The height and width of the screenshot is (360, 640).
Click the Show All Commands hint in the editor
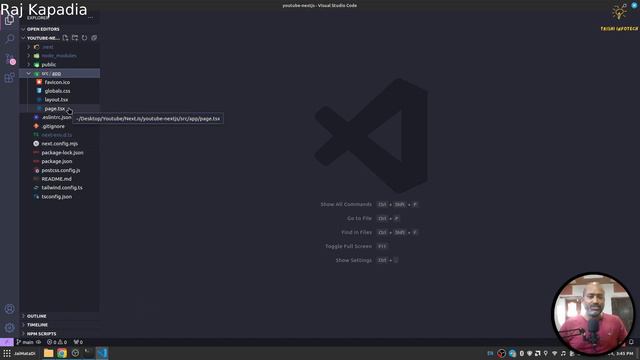[x=369, y=204]
